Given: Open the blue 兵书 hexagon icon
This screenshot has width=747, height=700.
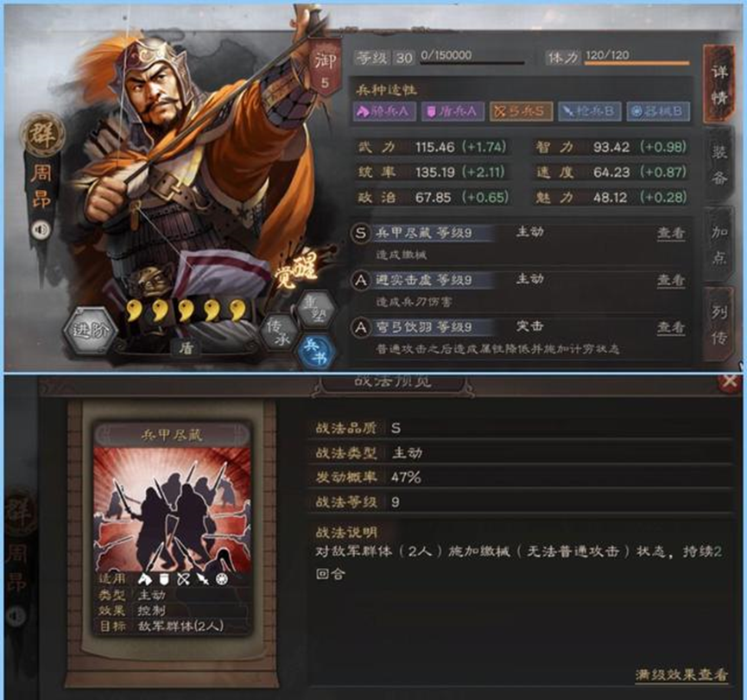Looking at the screenshot, I should click(315, 351).
